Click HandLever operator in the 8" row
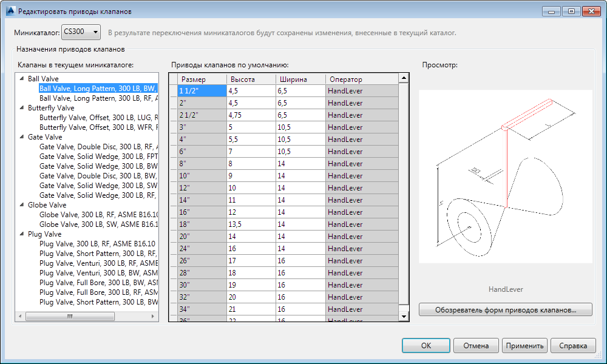This screenshot has width=607, height=364. point(362,164)
